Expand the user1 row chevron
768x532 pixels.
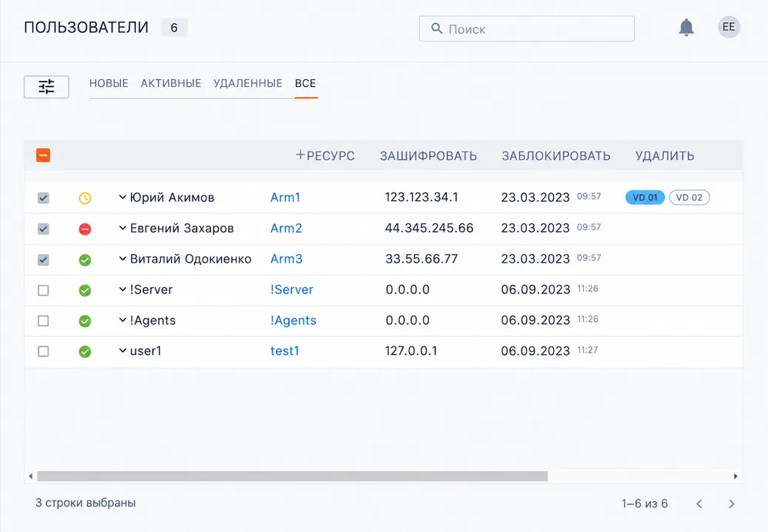pos(122,350)
